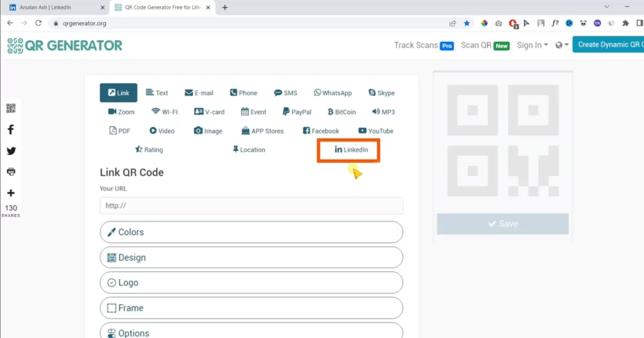644x338 pixels.
Task: Choose the Video QR type
Action: point(162,131)
